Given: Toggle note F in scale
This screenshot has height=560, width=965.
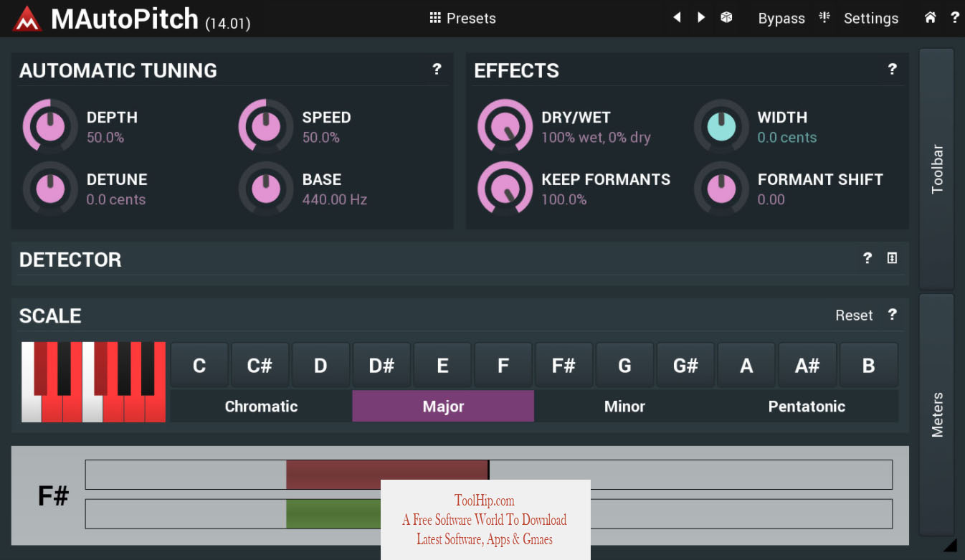Looking at the screenshot, I should point(503,366).
